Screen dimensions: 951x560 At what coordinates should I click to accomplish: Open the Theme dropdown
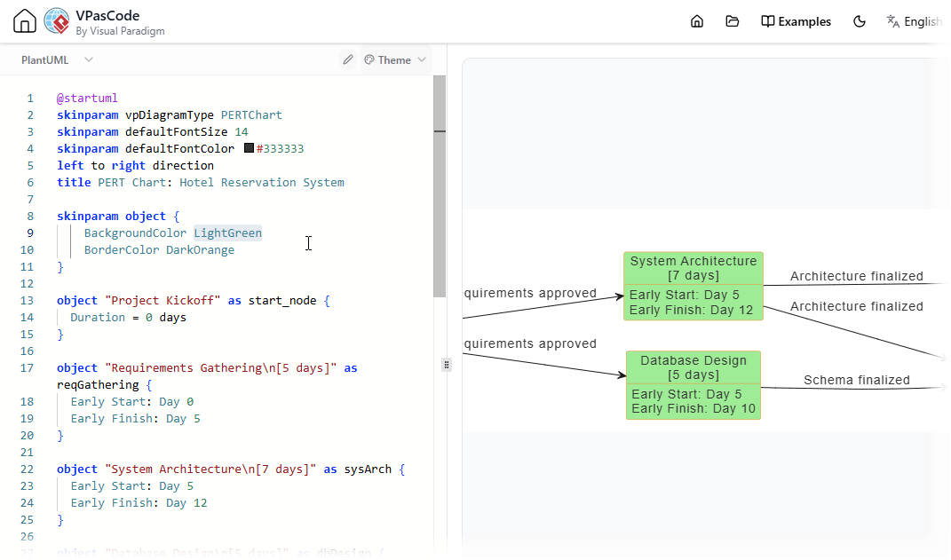pyautogui.click(x=395, y=60)
